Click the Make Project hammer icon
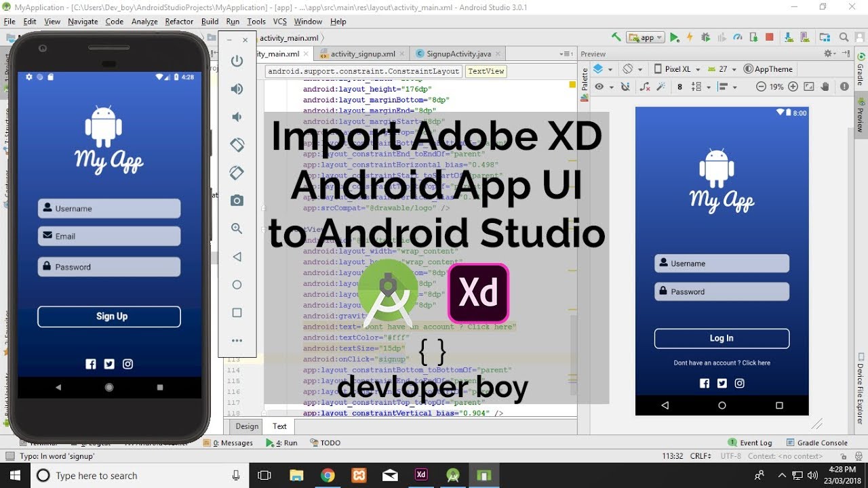The image size is (868, 488). click(616, 37)
